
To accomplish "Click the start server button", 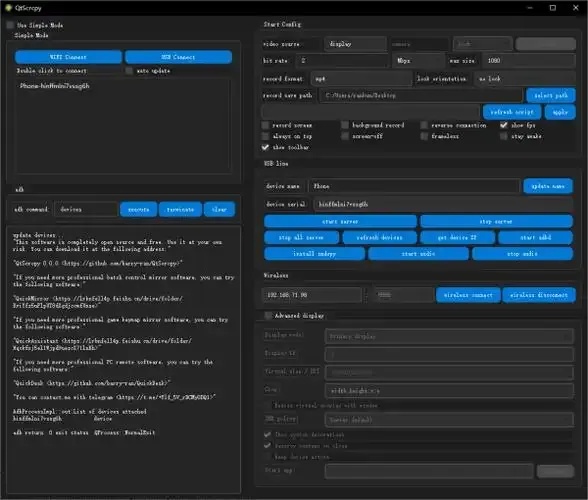I will click(x=340, y=221).
